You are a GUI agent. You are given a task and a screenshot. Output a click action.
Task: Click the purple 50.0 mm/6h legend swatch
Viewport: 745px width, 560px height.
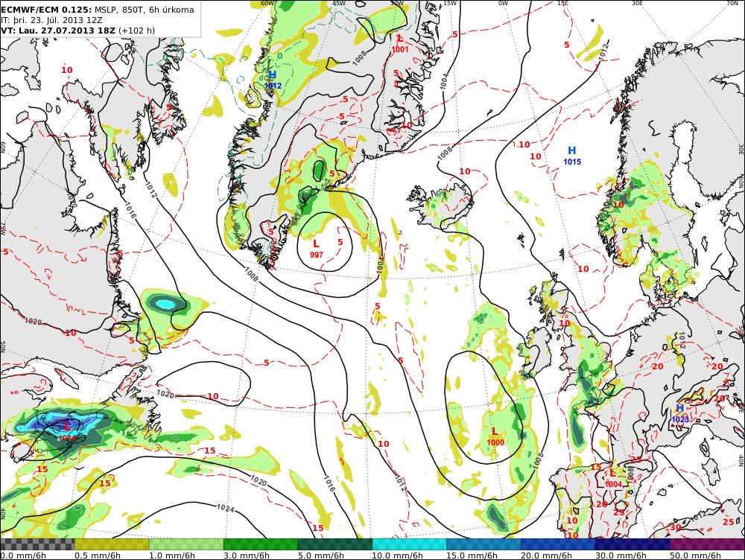[708, 544]
